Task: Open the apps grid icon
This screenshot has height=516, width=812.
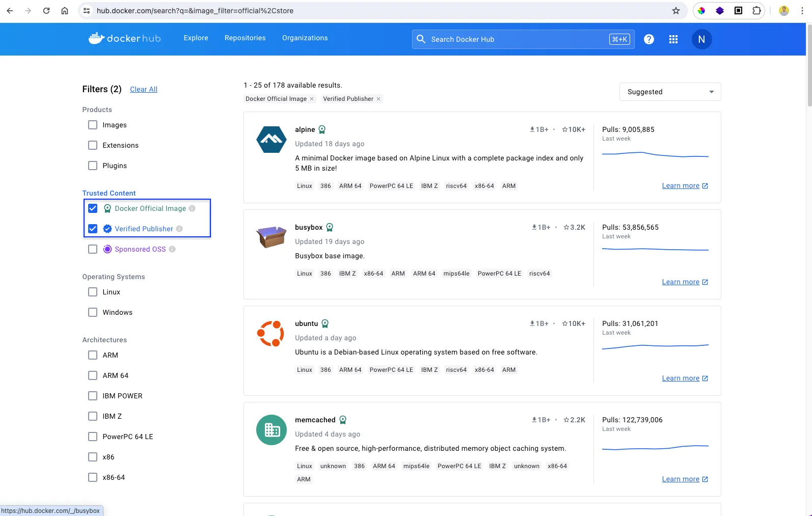Action: click(673, 39)
